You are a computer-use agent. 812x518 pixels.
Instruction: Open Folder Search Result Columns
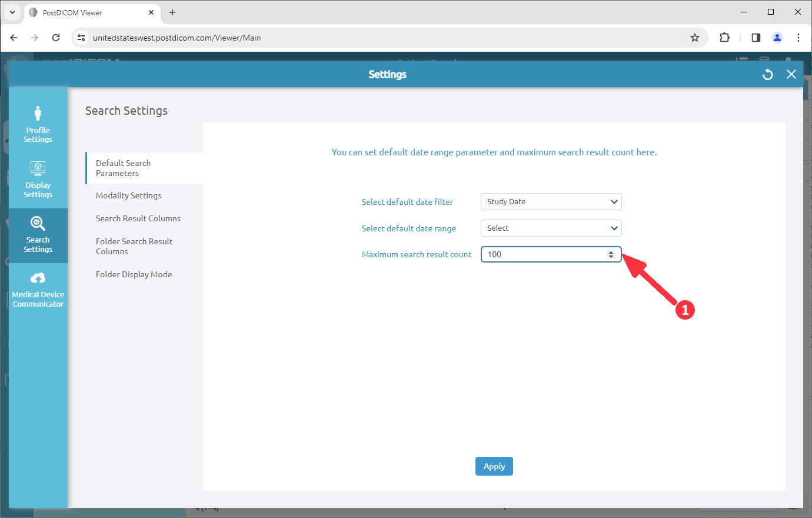pos(134,246)
